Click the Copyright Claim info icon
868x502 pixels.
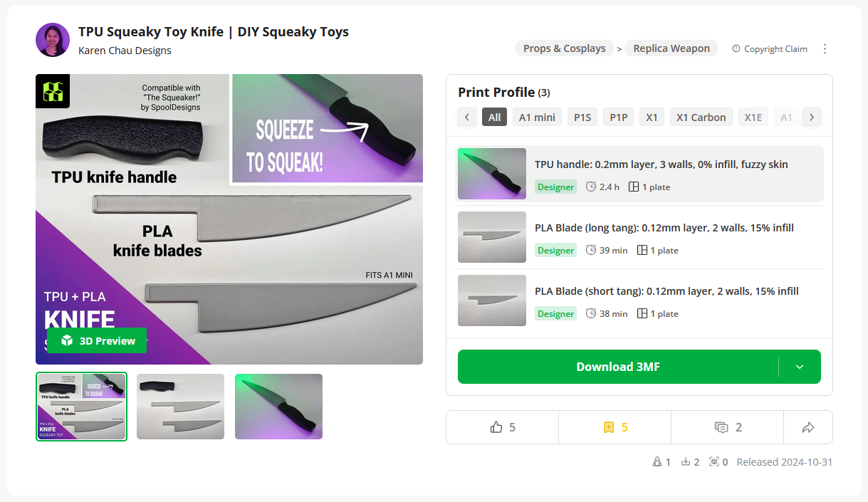[x=736, y=49]
